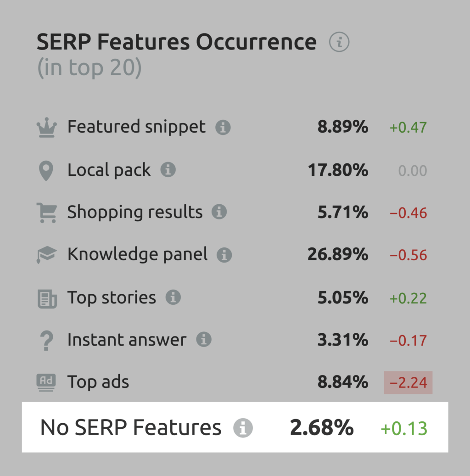The width and height of the screenshot is (470, 476).
Task: Open the Knowledge panel row label
Action: point(137,254)
